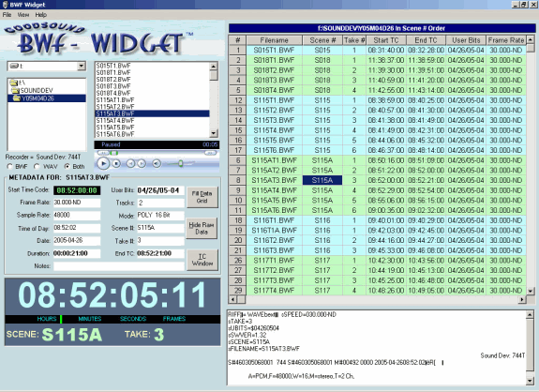
Task: Click the Scene # column header
Action: pyautogui.click(x=322, y=40)
